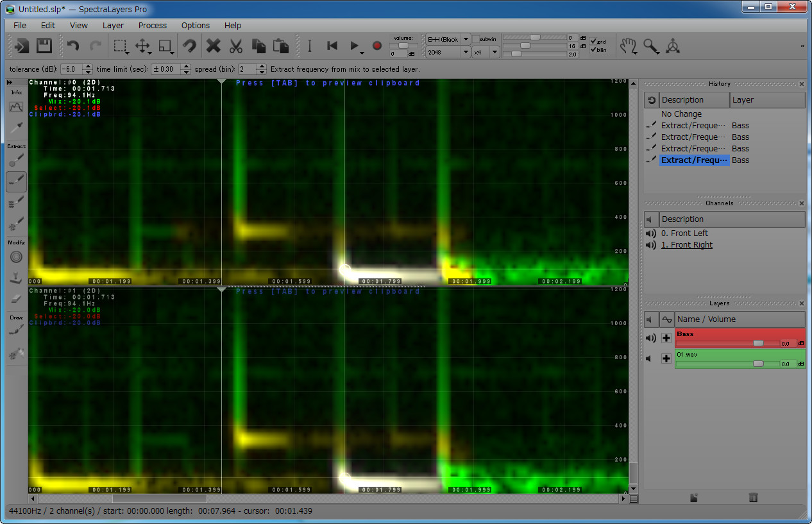Select the Draw noise spray tool
This screenshot has height=524, width=812.
click(x=16, y=353)
